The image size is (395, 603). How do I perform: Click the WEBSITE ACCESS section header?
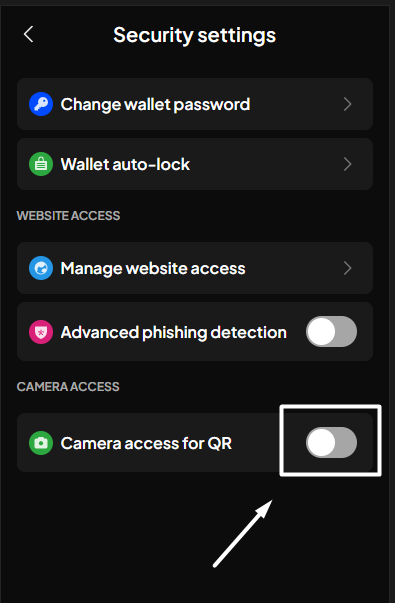[x=68, y=216]
